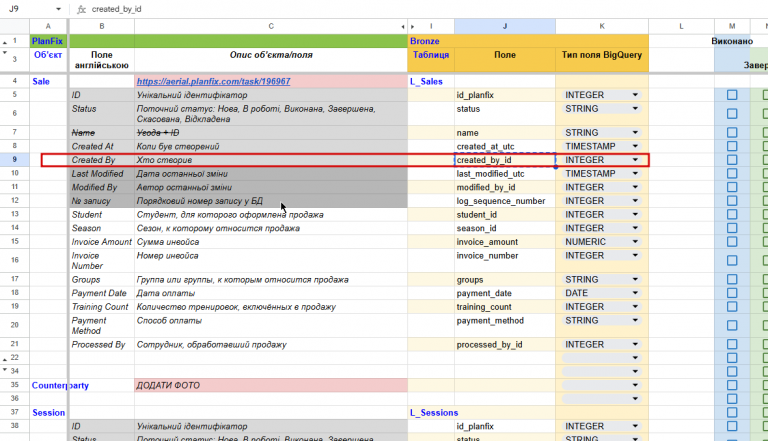The height and width of the screenshot is (441, 768).
Task: Expand hidden columns with the right arrow before column I
Action: click(412, 26)
